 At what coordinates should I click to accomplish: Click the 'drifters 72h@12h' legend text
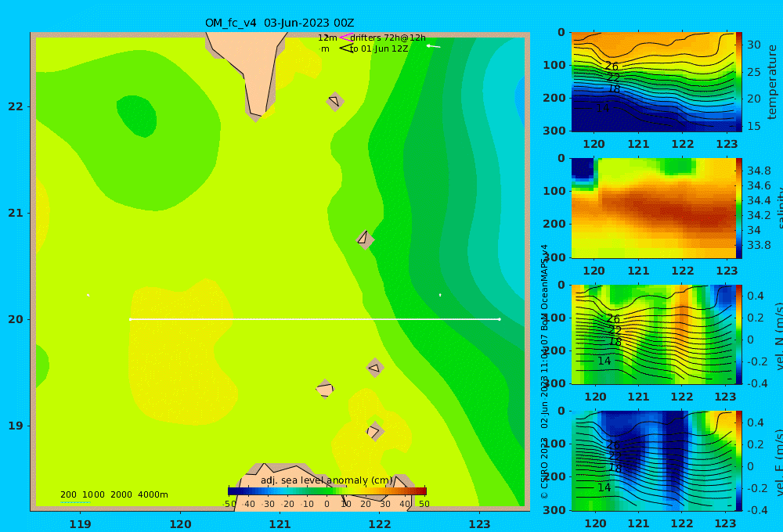click(x=388, y=38)
